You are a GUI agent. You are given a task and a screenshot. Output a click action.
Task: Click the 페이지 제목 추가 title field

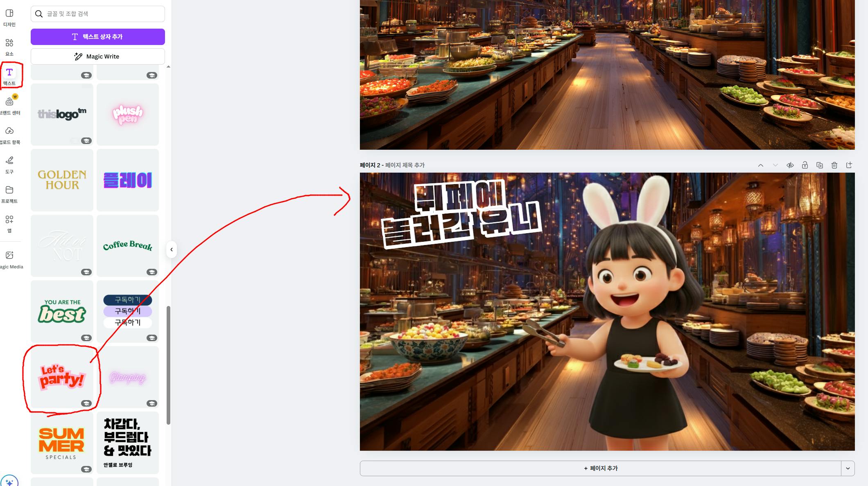pyautogui.click(x=405, y=165)
